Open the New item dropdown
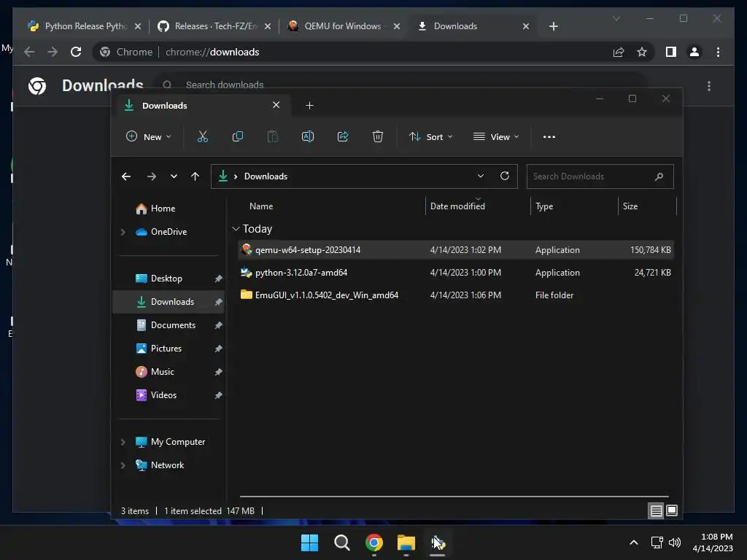The height and width of the screenshot is (560, 747). pos(148,136)
